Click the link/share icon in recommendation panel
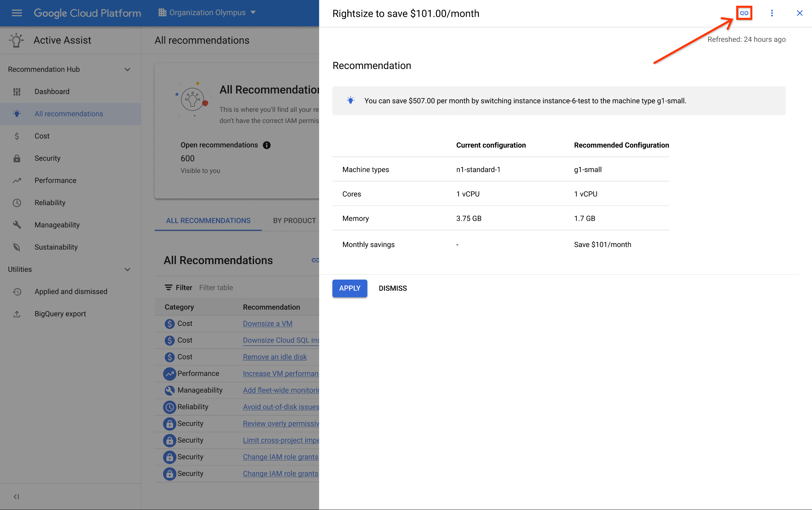Image resolution: width=812 pixels, height=510 pixels. click(744, 12)
